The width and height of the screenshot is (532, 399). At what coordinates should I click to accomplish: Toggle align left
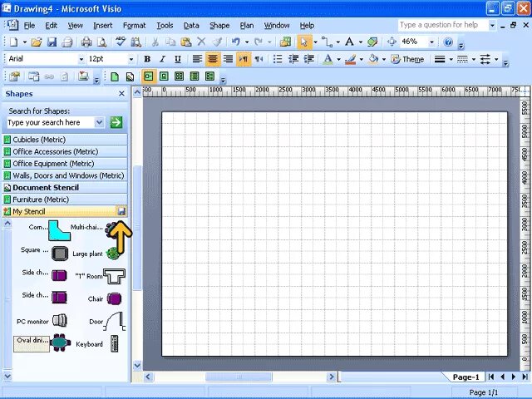197,59
